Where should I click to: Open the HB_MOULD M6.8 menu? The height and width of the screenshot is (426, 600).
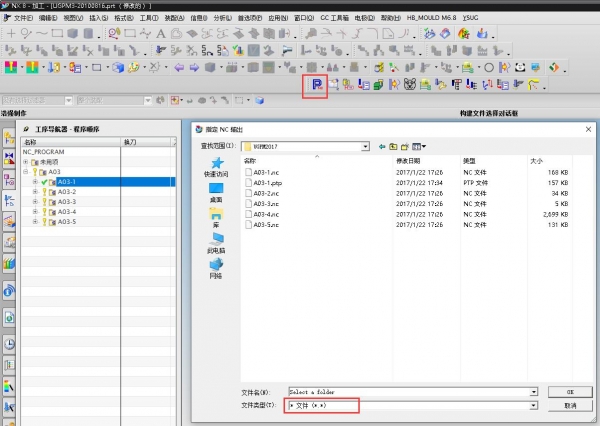pos(431,18)
